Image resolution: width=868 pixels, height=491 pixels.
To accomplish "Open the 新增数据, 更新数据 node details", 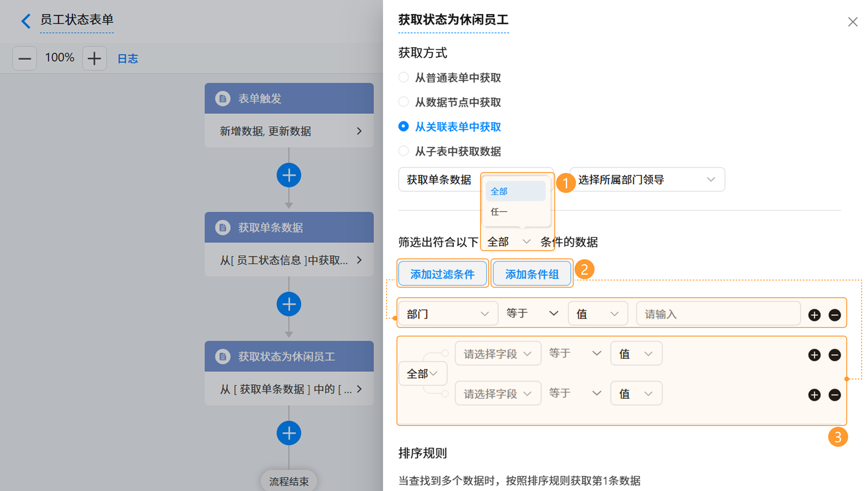I will coord(289,131).
